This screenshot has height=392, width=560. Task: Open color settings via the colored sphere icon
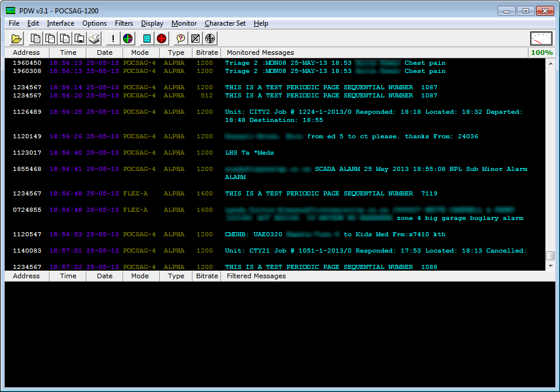point(127,38)
